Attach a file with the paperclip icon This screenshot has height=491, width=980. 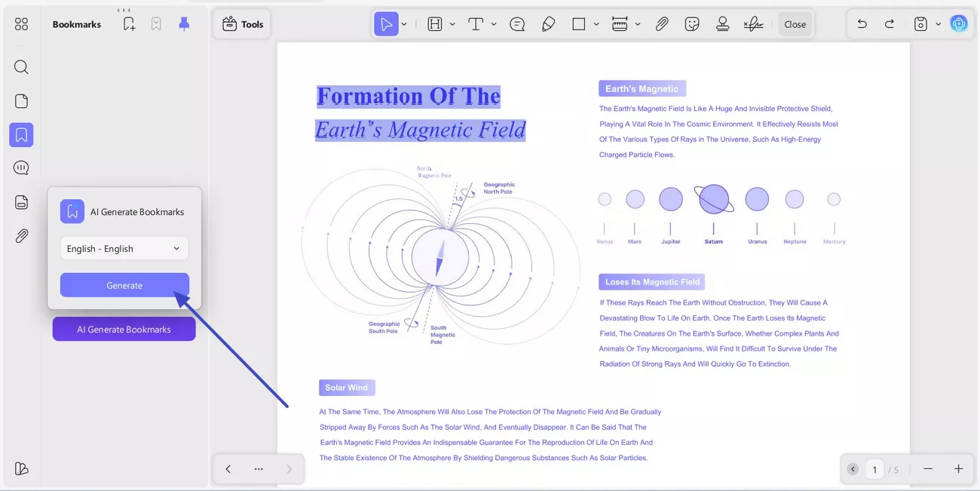662,23
